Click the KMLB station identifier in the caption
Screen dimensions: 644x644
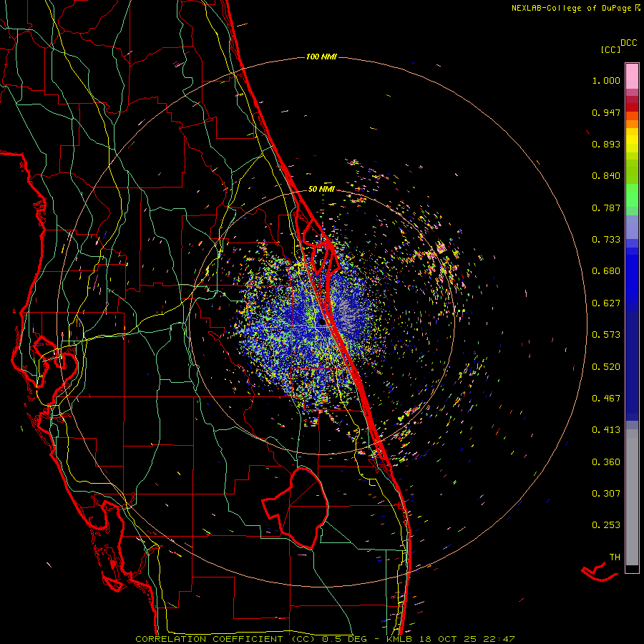click(399, 639)
